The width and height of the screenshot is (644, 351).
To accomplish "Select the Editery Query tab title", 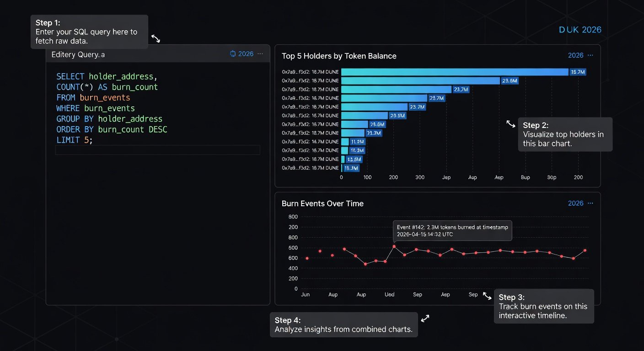I will 78,54.
